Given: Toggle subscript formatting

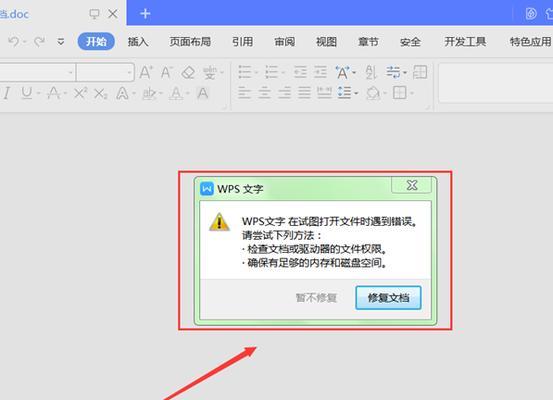Looking at the screenshot, I should tap(101, 94).
